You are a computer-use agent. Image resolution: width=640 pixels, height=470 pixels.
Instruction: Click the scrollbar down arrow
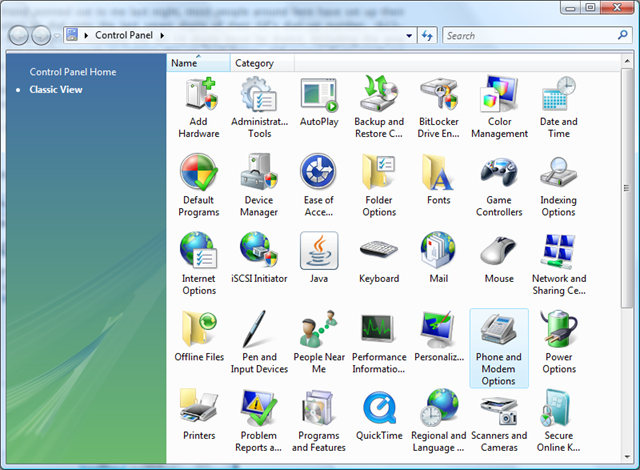(x=627, y=457)
